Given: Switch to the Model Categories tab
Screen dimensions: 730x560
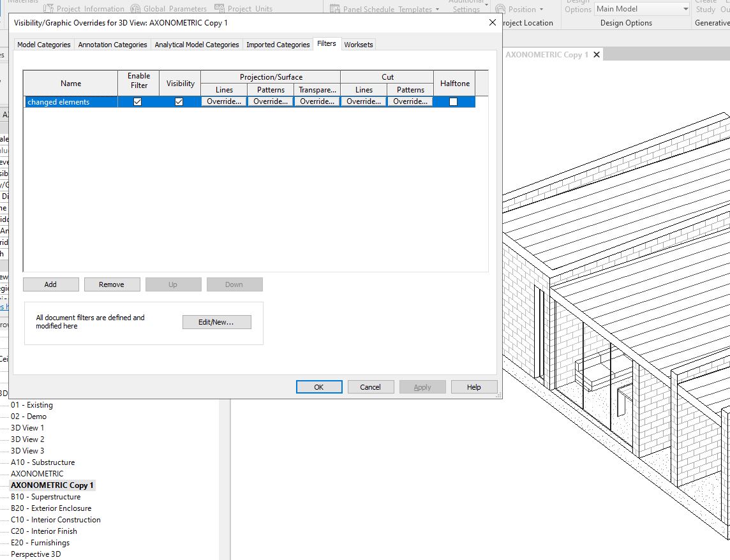Looking at the screenshot, I should [x=44, y=45].
